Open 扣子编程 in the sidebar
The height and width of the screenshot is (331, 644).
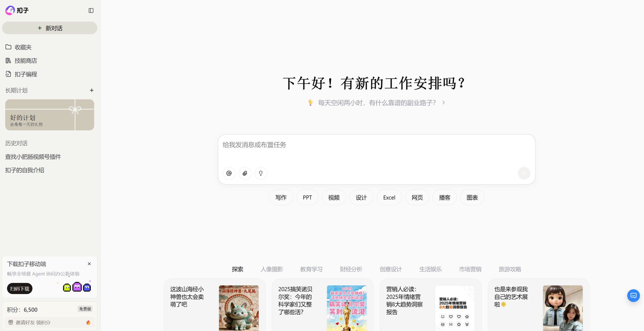[25, 74]
